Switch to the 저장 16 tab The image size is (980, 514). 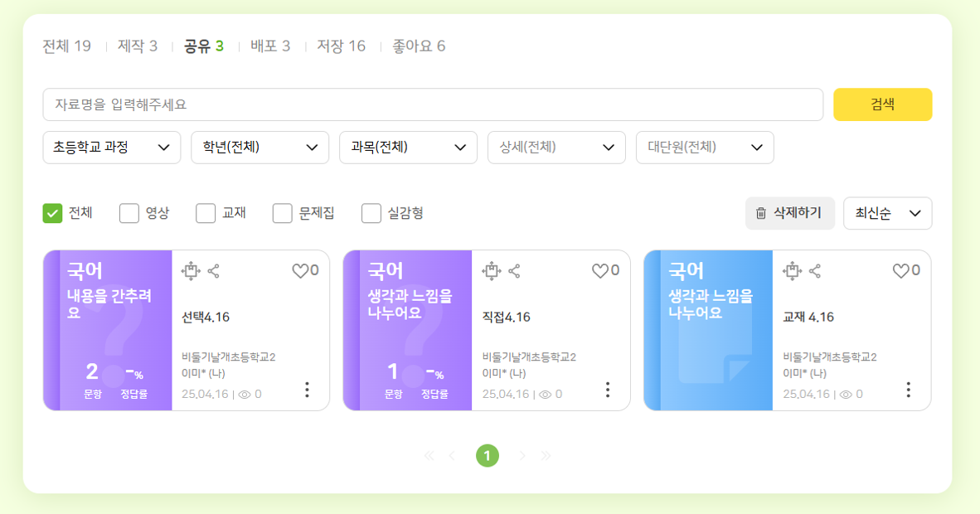click(x=341, y=46)
